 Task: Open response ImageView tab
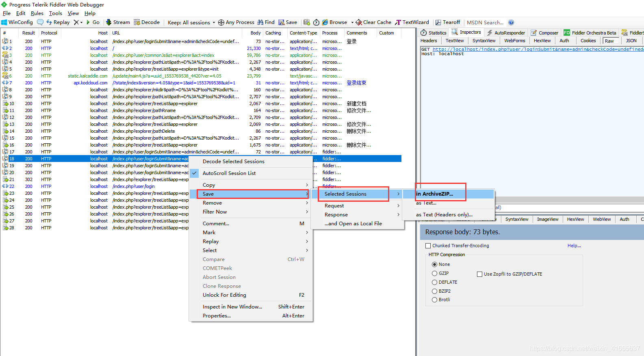[x=547, y=219]
